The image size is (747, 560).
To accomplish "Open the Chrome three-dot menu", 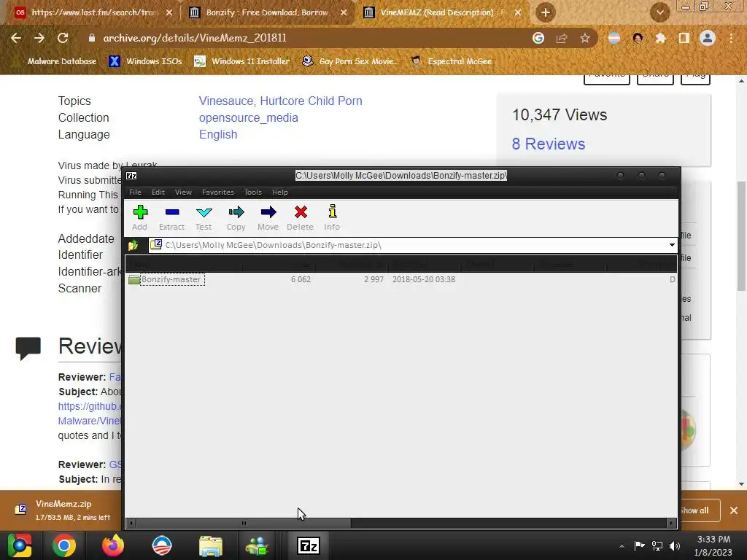I will [731, 38].
